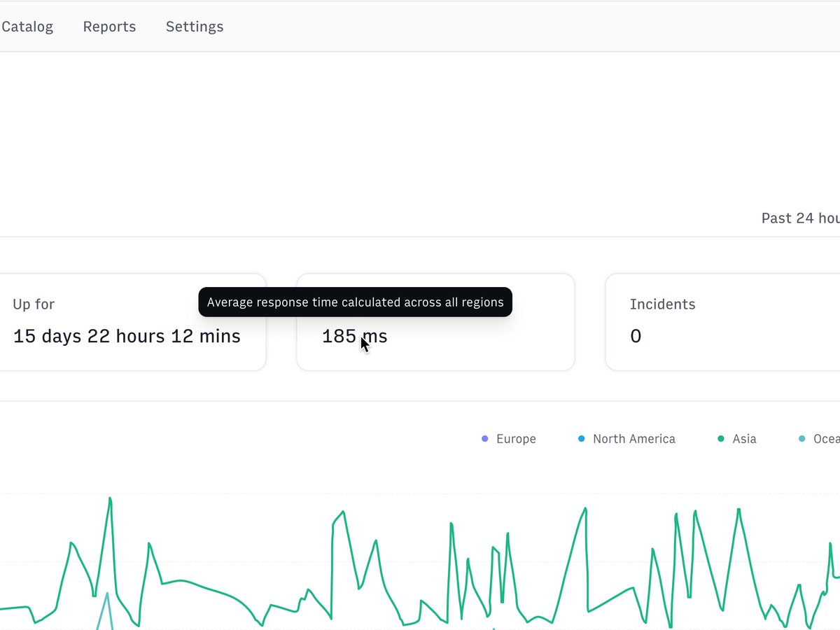The height and width of the screenshot is (630, 840).
Task: Toggle the Europe series in legend
Action: click(509, 439)
